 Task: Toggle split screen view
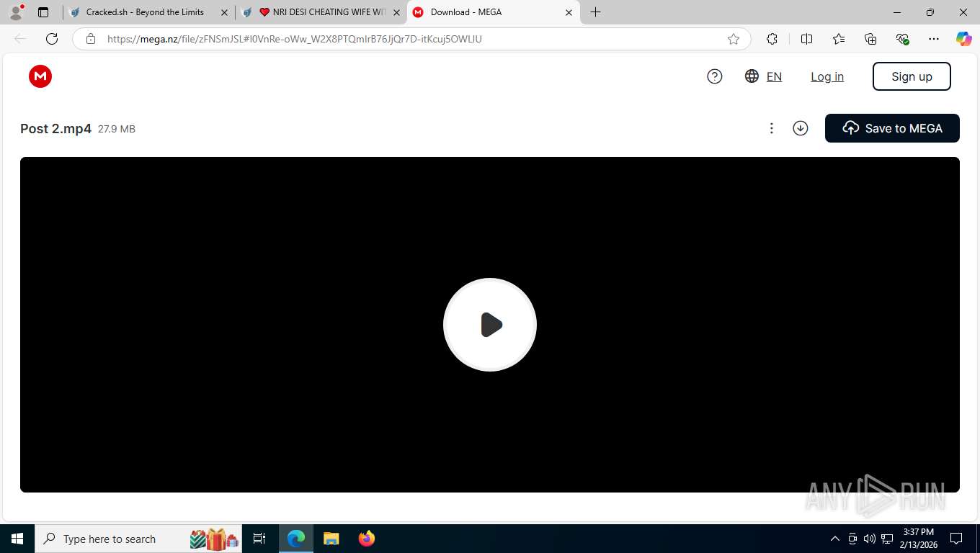click(806, 39)
